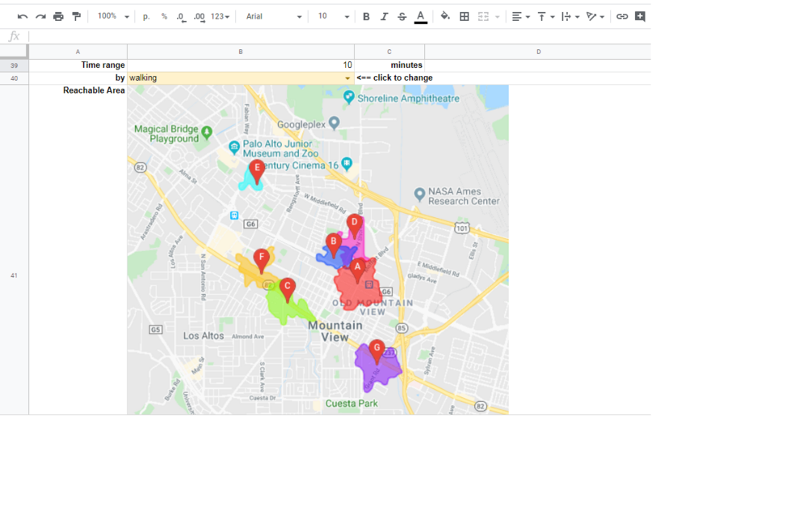Click the merge cells icon
The image size is (812, 507).
(483, 17)
